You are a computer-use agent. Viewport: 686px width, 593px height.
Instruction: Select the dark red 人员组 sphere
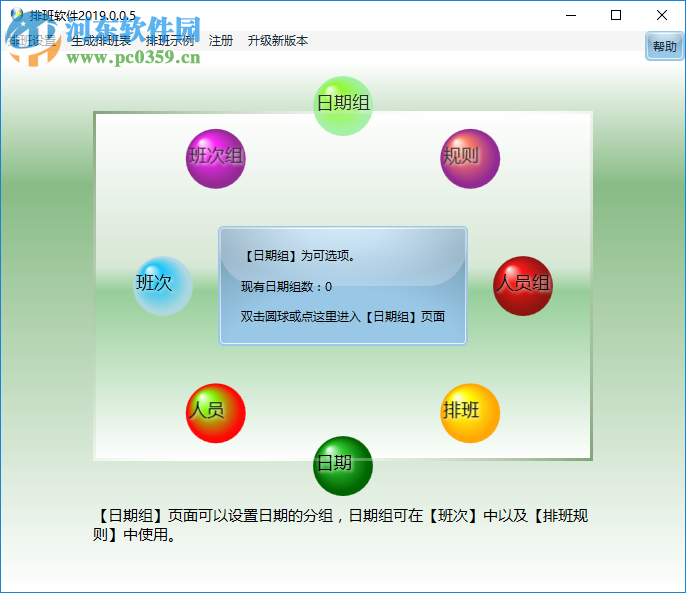(x=523, y=286)
